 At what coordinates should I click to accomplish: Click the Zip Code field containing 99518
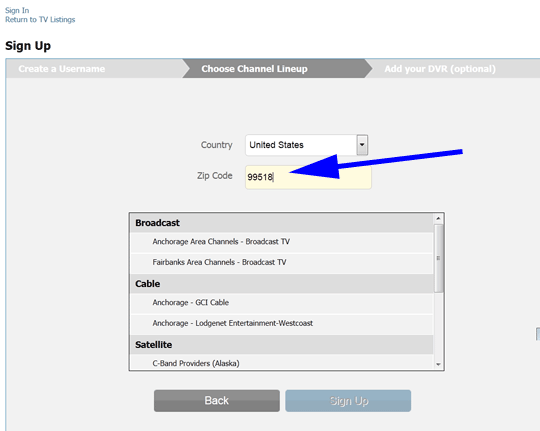coord(308,177)
